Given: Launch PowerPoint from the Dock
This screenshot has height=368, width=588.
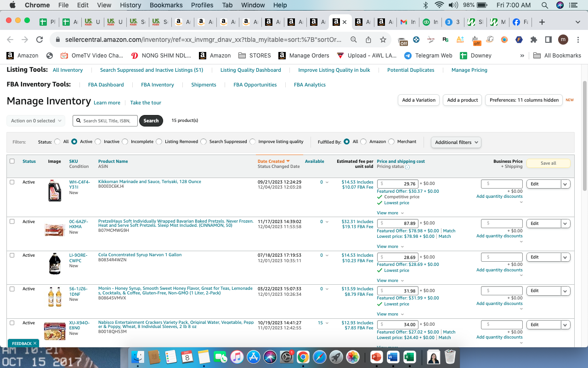Looking at the screenshot, I should click(x=376, y=356).
